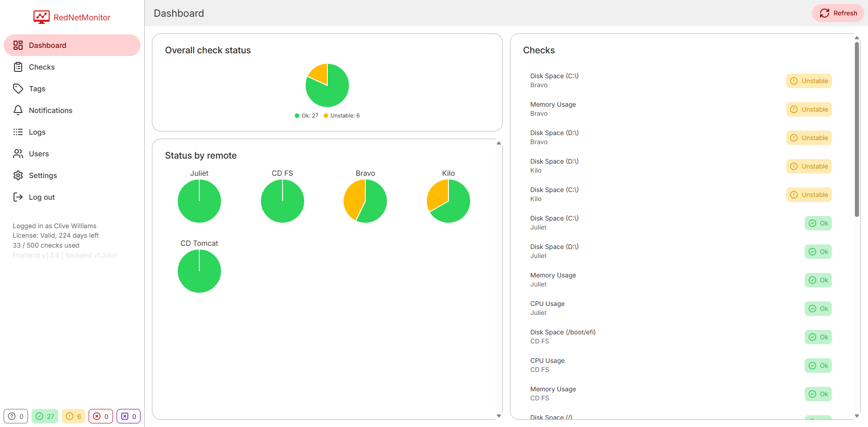Click the unknown status counter icon

(12, 416)
